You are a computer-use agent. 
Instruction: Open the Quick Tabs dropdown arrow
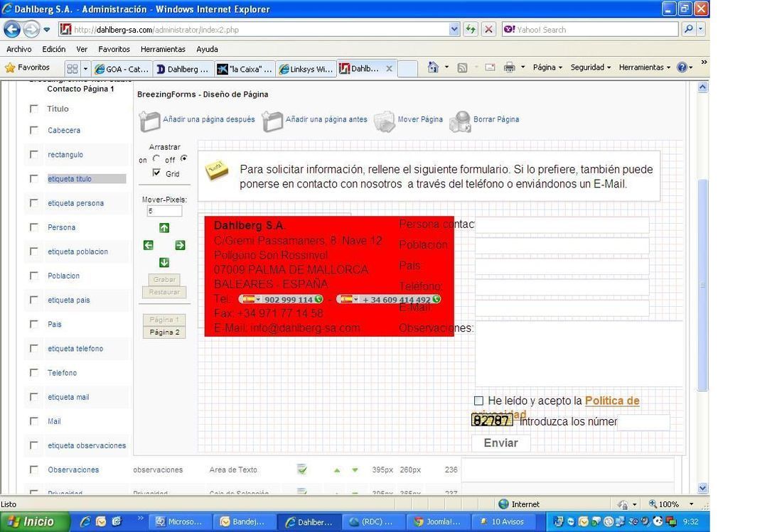pyautogui.click(x=85, y=69)
